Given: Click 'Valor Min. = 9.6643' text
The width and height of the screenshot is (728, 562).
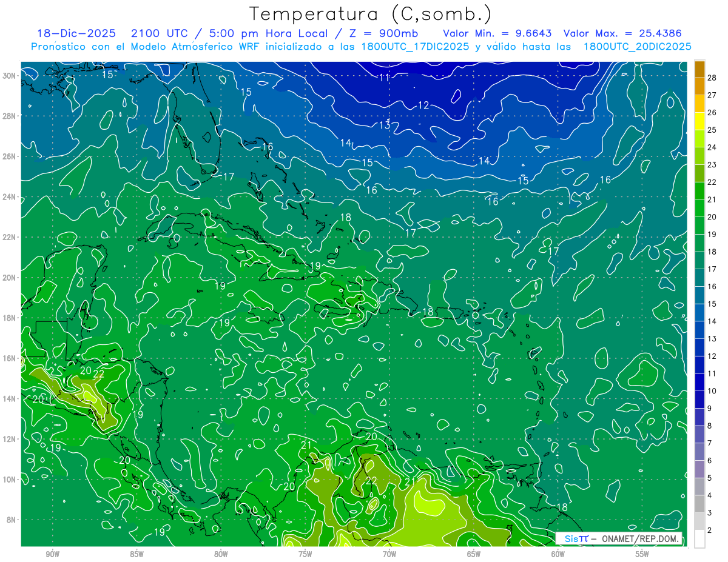Looking at the screenshot, I should pos(497,33).
